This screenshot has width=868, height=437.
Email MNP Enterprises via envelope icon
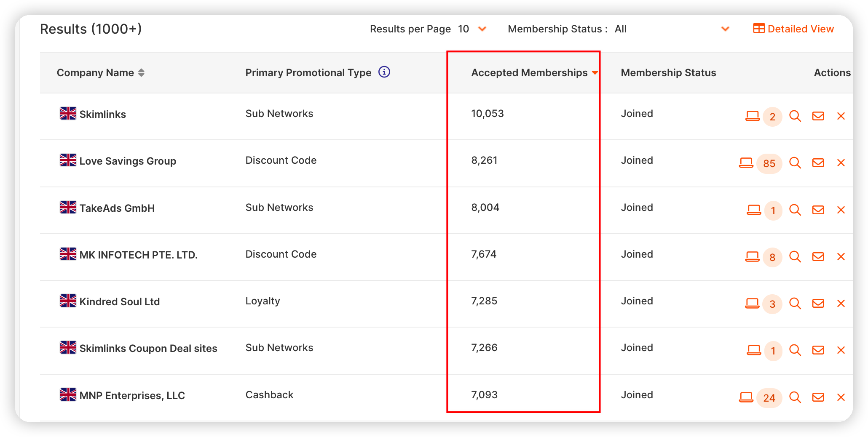pyautogui.click(x=818, y=397)
